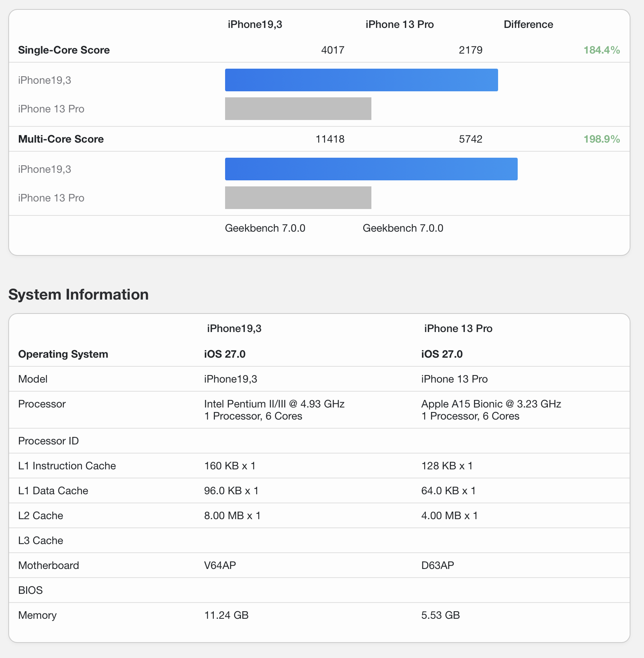Select the Single-Core Score label
The width and height of the screenshot is (644, 658).
click(64, 50)
